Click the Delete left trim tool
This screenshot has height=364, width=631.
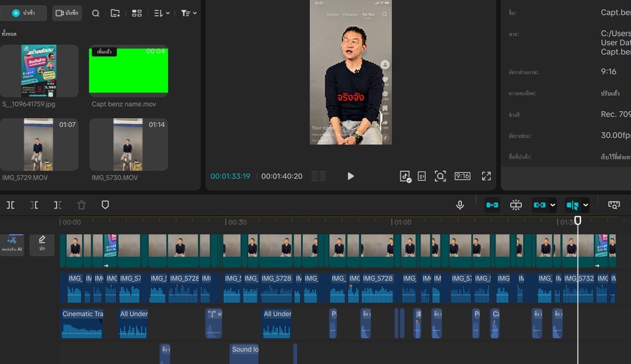pos(34,205)
